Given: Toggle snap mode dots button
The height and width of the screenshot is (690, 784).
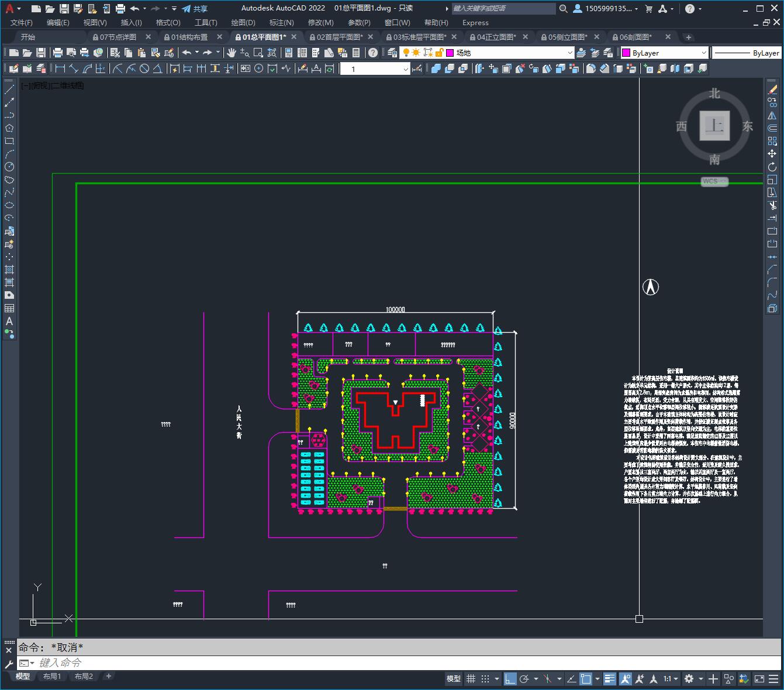Looking at the screenshot, I should [485, 679].
